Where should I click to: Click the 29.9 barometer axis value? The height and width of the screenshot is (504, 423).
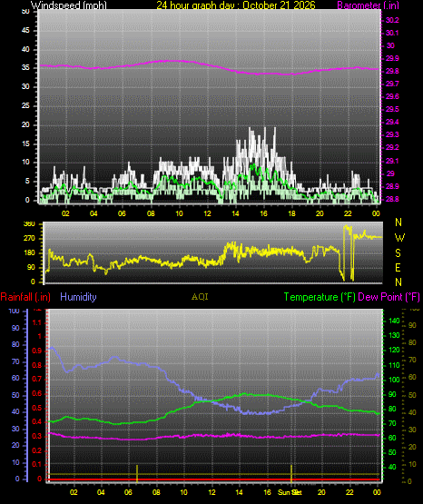click(x=392, y=58)
